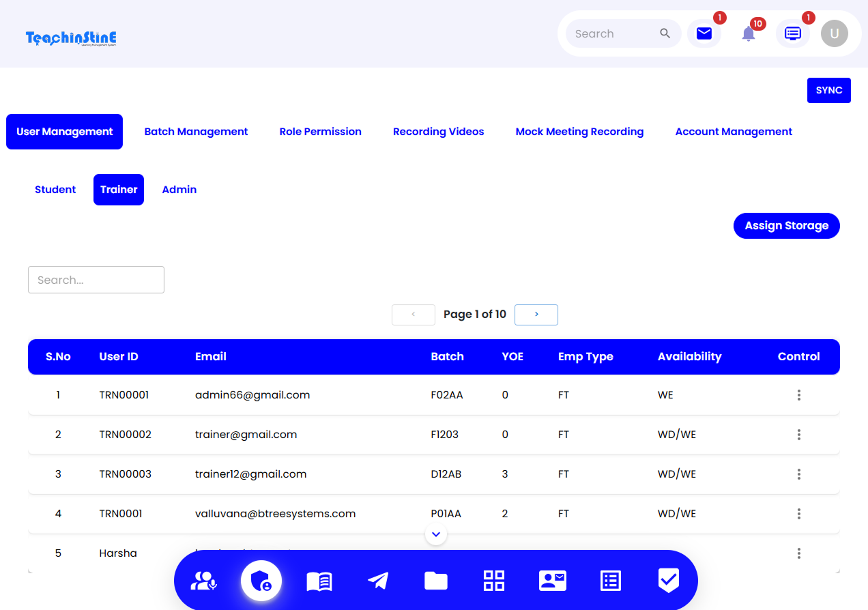Click the people with microphone dock icon
This screenshot has height=610, width=868.
[x=203, y=581]
